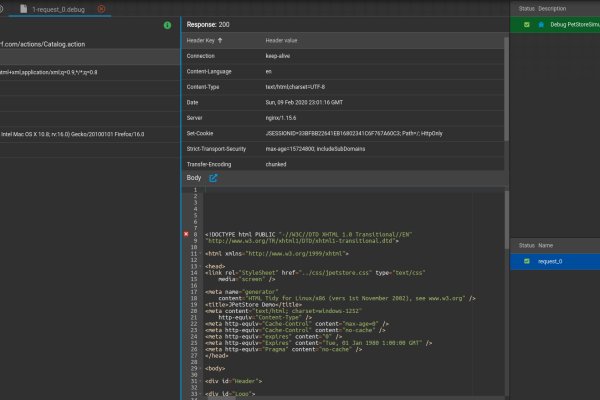Switch to the 1-request_0.debug tab
The height and width of the screenshot is (400, 600).
tap(60, 8)
